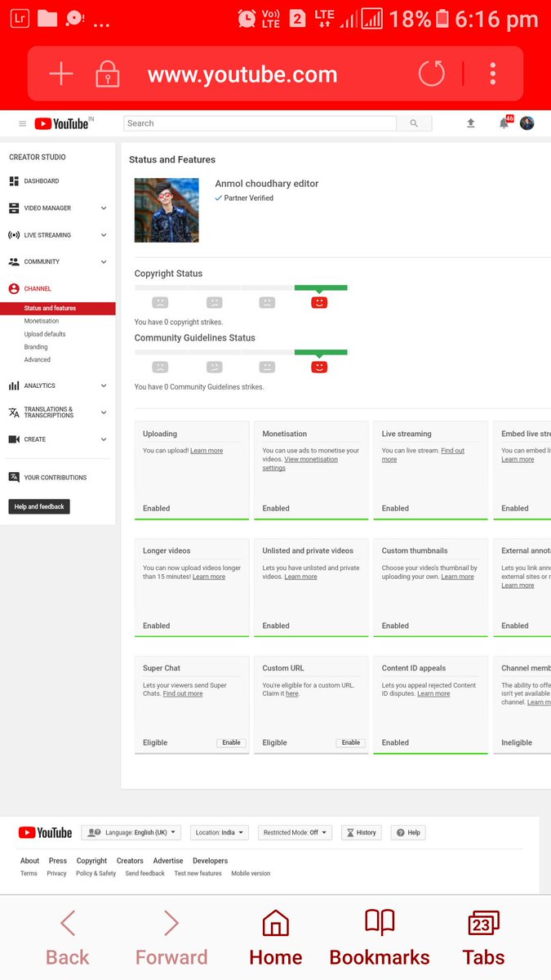Click Learn more in Custom thumbnails card
The height and width of the screenshot is (980, 551).
coord(458,577)
